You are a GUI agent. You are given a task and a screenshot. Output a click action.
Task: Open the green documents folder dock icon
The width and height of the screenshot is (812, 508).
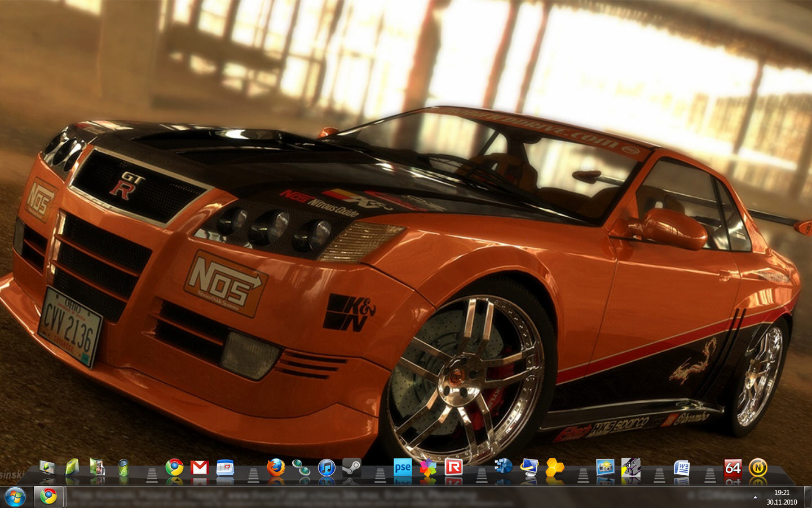tap(98, 467)
